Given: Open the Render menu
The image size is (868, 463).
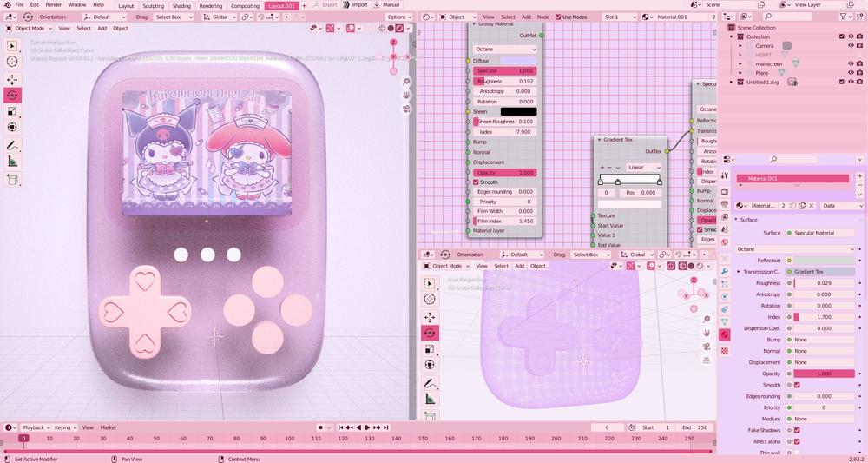Looking at the screenshot, I should (x=54, y=5).
